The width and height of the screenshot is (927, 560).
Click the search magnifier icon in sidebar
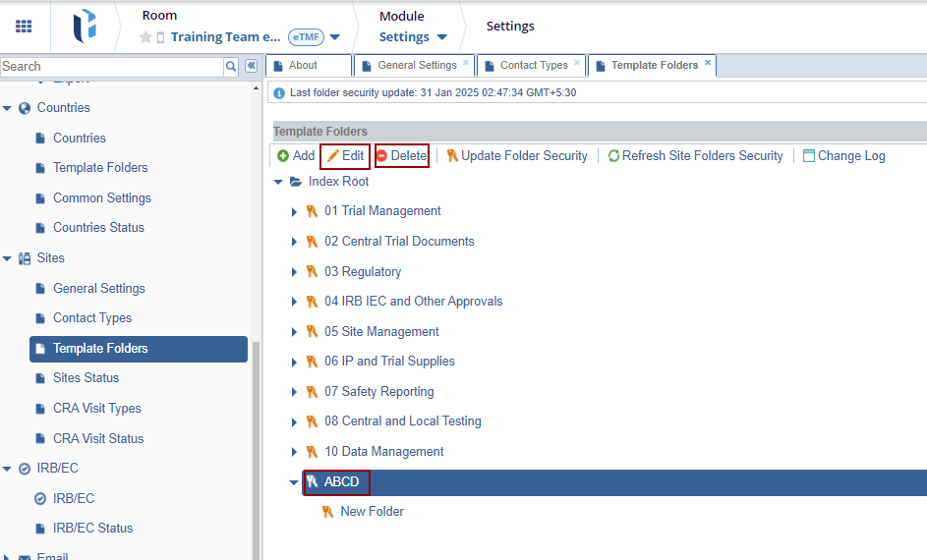pyautogui.click(x=231, y=66)
